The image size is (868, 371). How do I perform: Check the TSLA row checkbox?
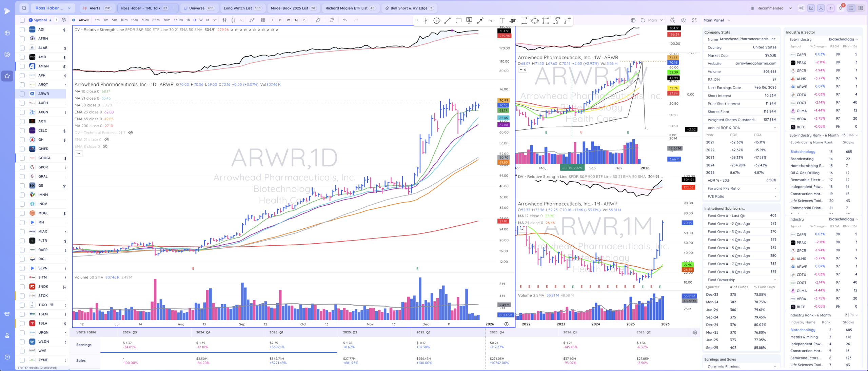[22, 323]
